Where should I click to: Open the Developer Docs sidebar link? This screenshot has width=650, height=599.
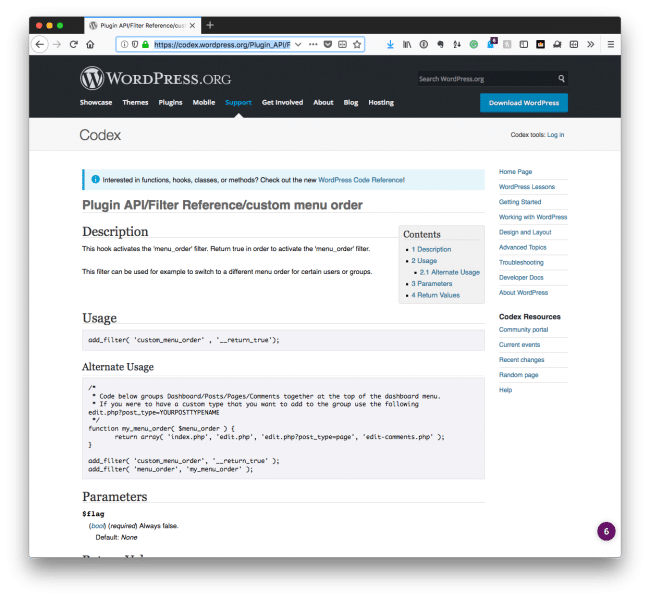pos(521,278)
